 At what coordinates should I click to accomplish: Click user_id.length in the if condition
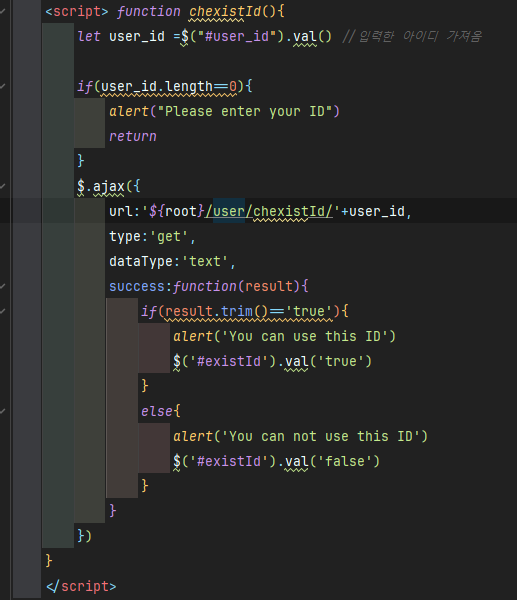[x=157, y=86]
